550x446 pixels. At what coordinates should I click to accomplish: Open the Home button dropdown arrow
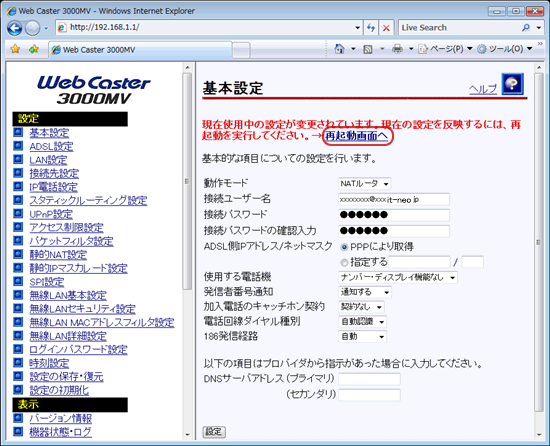pyautogui.click(x=353, y=49)
